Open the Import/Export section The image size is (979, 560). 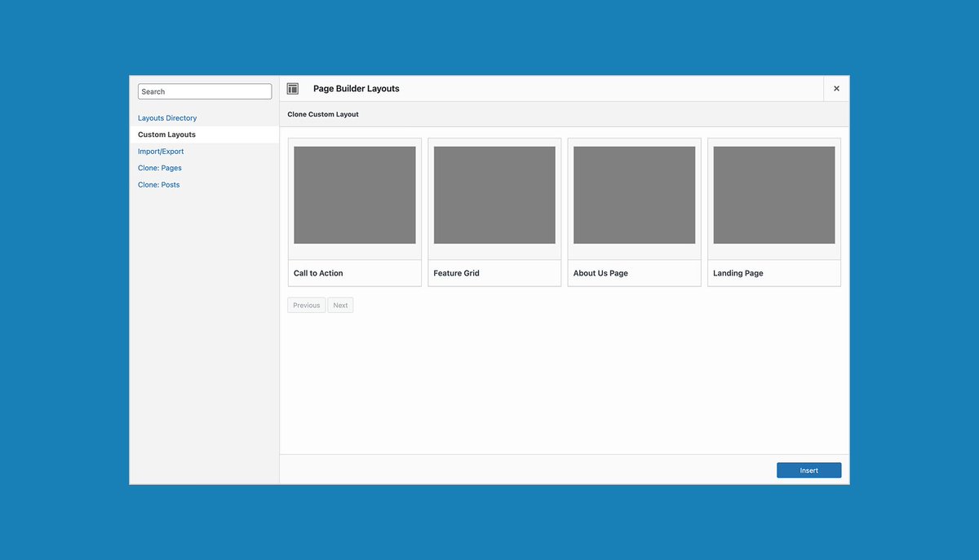coord(161,151)
